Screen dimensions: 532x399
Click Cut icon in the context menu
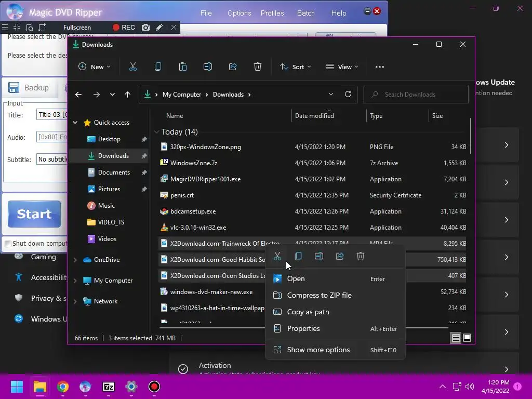pyautogui.click(x=277, y=256)
